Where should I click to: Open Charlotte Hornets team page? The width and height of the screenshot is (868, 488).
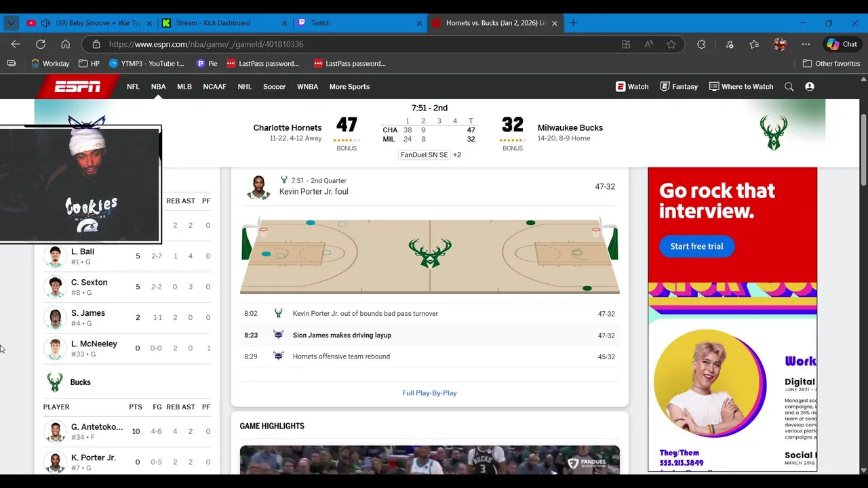point(288,127)
